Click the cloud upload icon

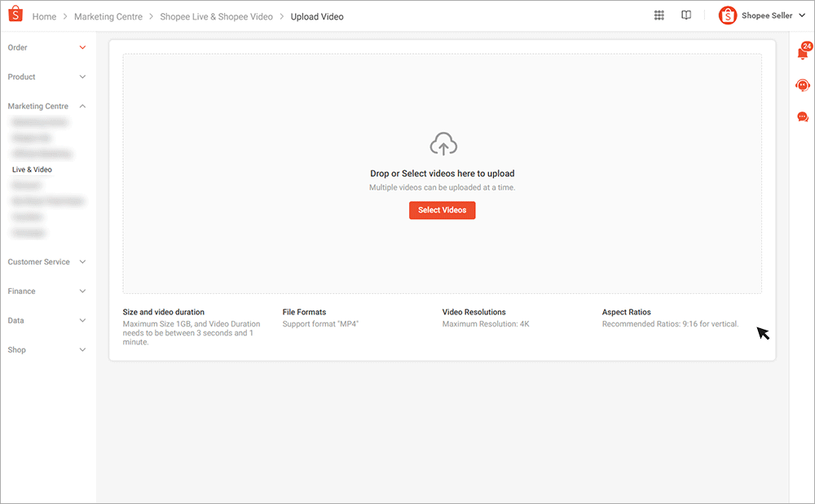point(443,143)
